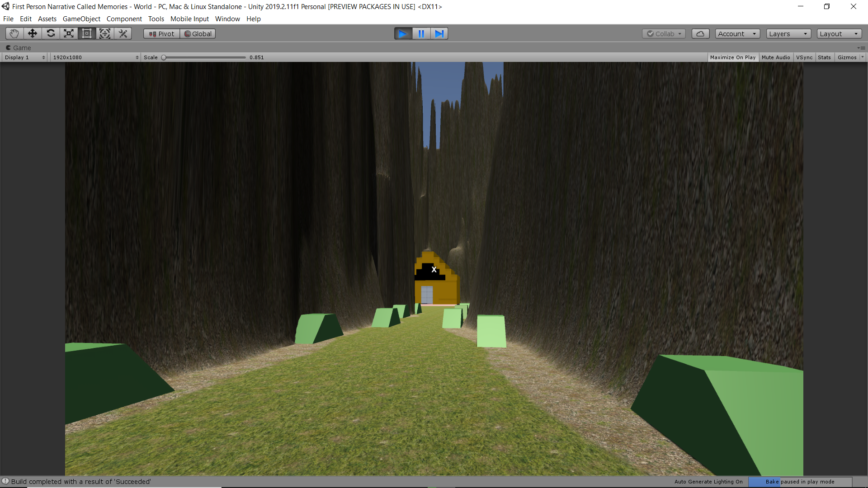
Task: Open the GameObject menu
Action: (81, 19)
